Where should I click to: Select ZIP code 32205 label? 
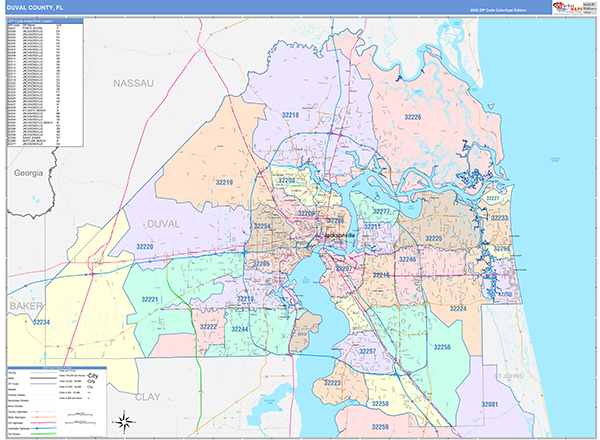[261, 264]
